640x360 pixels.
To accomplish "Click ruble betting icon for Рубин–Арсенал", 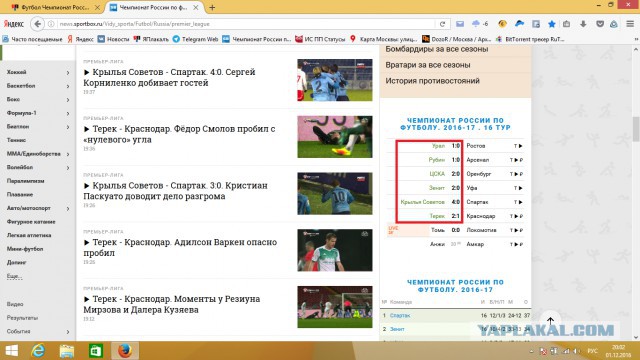I will [521, 160].
